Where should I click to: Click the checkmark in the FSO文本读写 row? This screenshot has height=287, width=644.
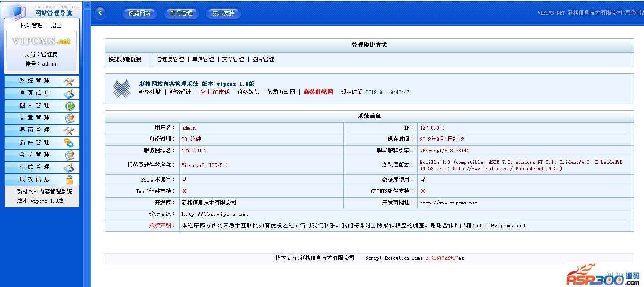pyautogui.click(x=184, y=180)
